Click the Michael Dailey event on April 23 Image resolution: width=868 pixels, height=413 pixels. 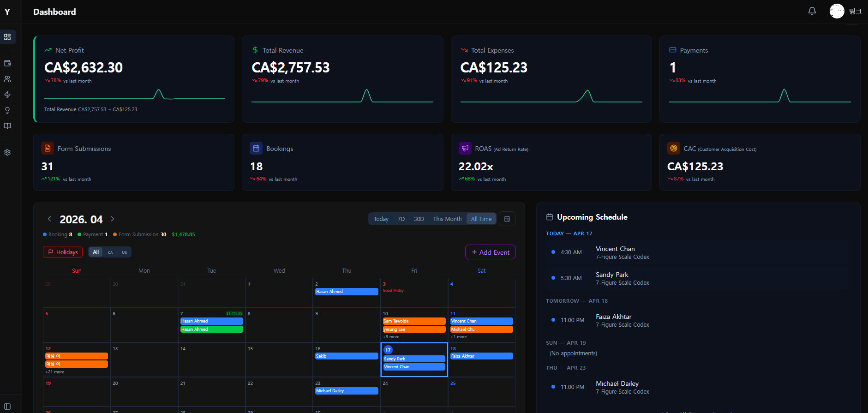pos(347,391)
